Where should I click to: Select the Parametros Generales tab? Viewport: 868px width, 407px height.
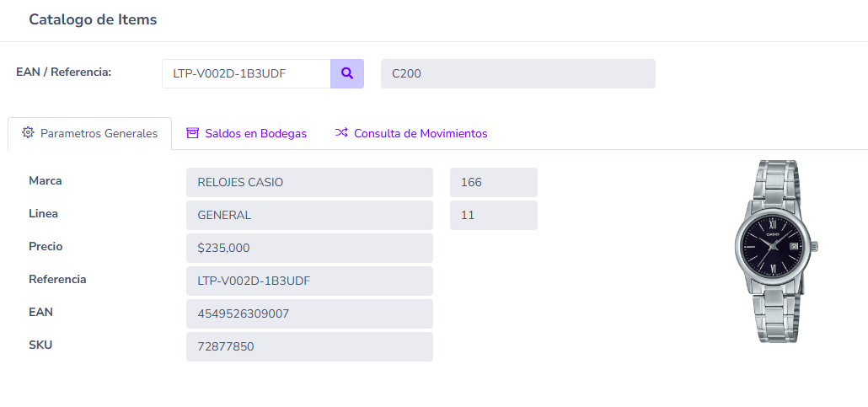tap(89, 133)
